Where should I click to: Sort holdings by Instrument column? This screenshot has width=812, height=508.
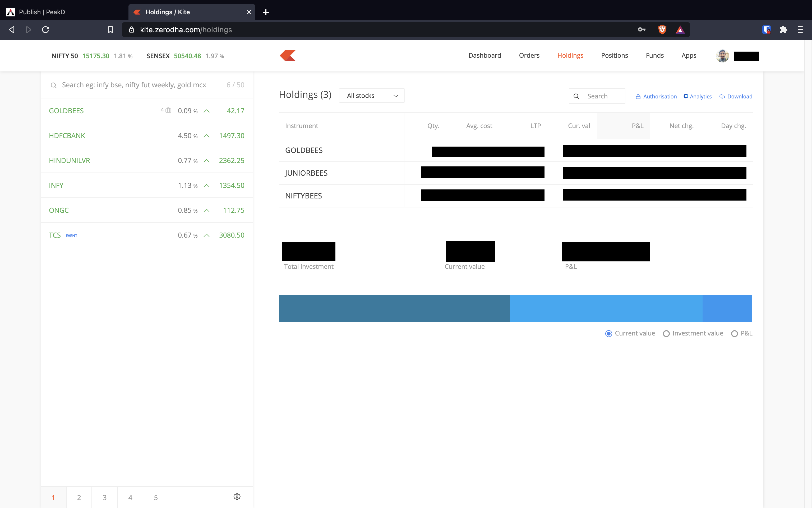pos(301,126)
